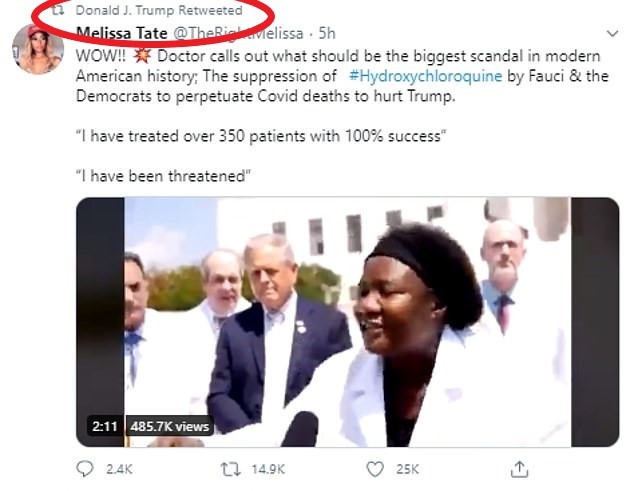
Task: Click the 25K likes count
Action: pyautogui.click(x=408, y=468)
